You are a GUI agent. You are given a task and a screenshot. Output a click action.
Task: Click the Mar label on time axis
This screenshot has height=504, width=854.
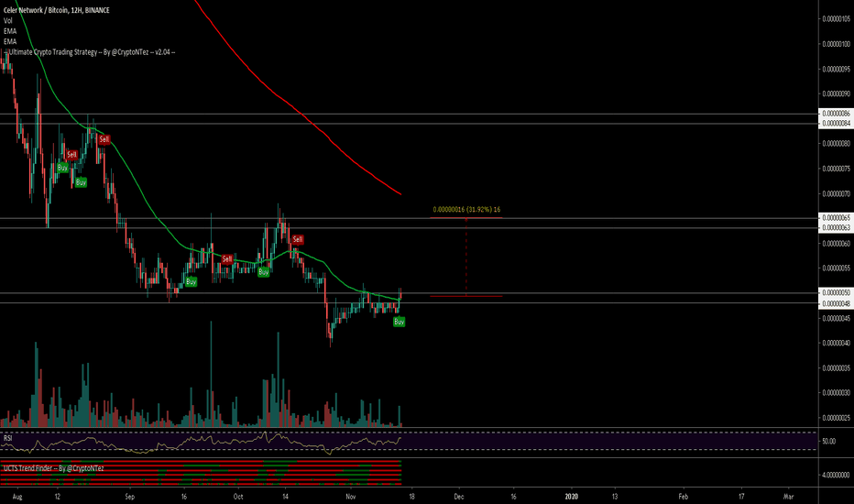[x=788, y=497]
